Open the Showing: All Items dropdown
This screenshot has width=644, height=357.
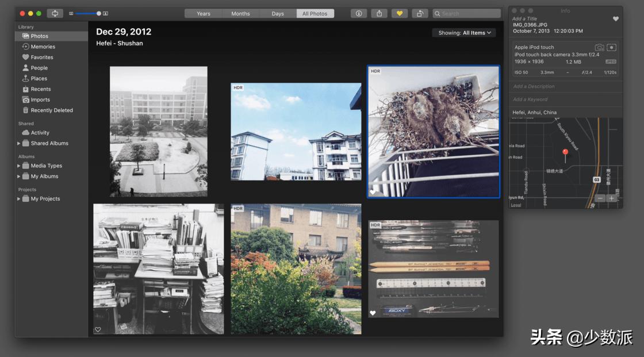(465, 33)
